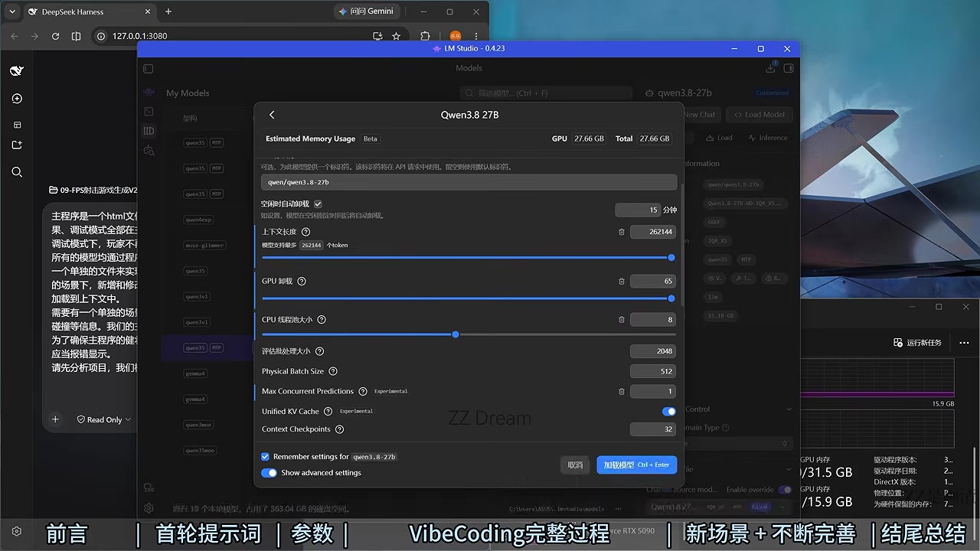The image size is (980, 551).
Task: Click Load Model button behind dialog
Action: click(759, 115)
